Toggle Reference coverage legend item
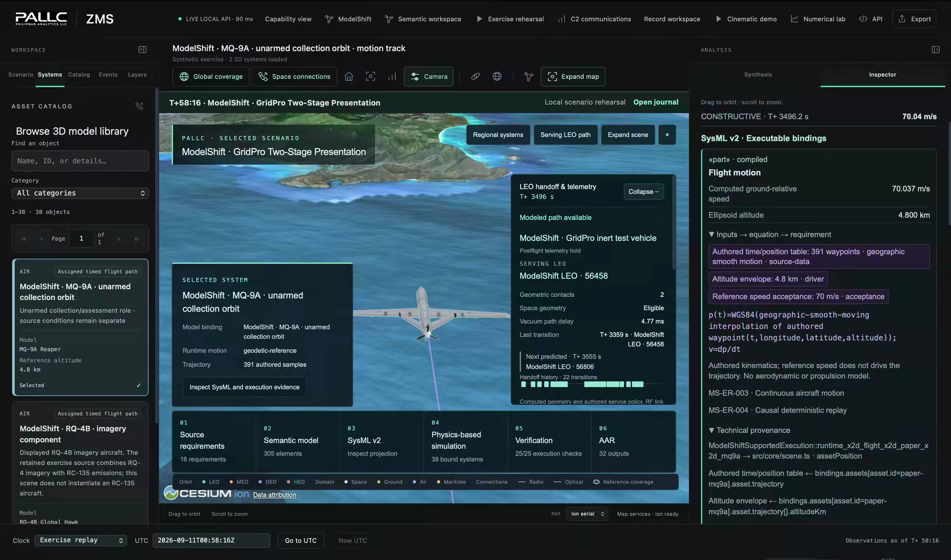The height and width of the screenshot is (560, 951). tap(623, 482)
